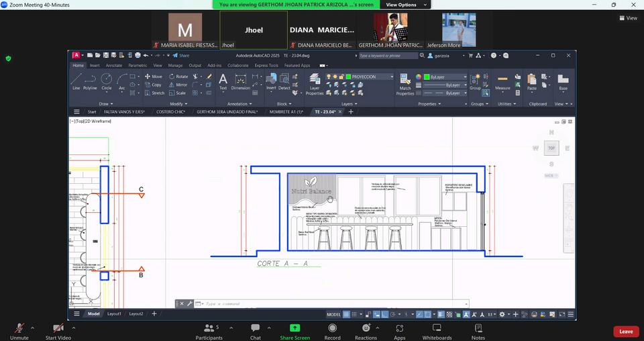Click Match Properties tool
This screenshot has width=644, height=341.
tap(405, 84)
